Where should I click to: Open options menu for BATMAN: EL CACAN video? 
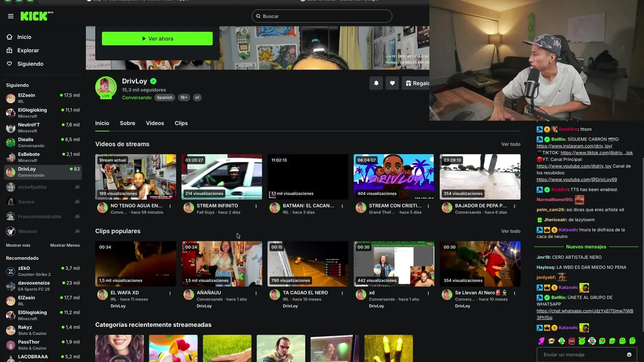342,206
